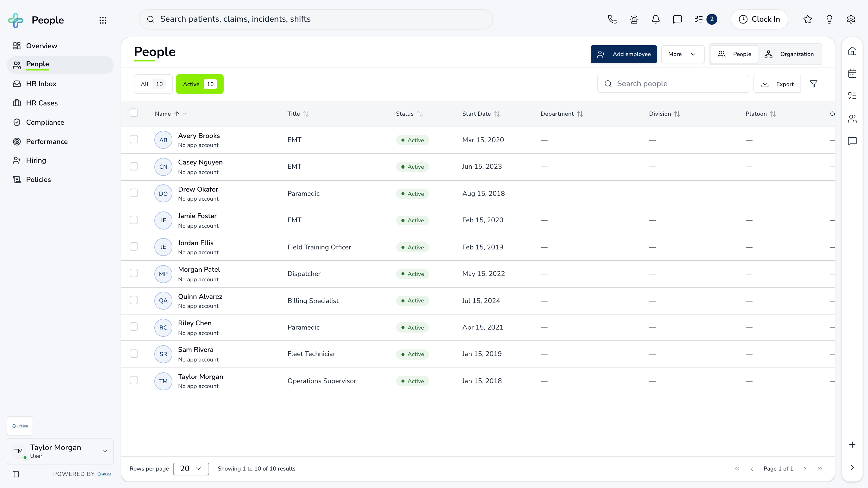The height and width of the screenshot is (488, 868).
Task: Check the Taylor Morgan row checkbox
Action: [x=134, y=380]
